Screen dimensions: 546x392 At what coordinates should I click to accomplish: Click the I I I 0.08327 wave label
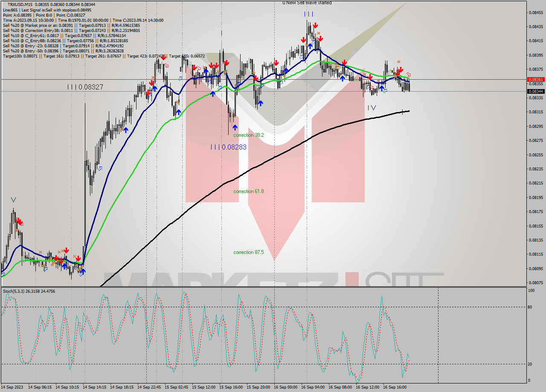pyautogui.click(x=85, y=86)
